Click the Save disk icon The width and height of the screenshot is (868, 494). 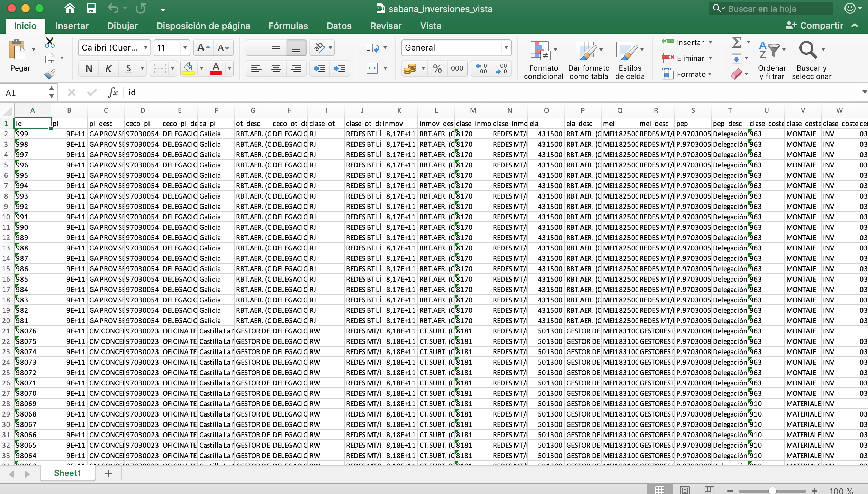click(91, 8)
